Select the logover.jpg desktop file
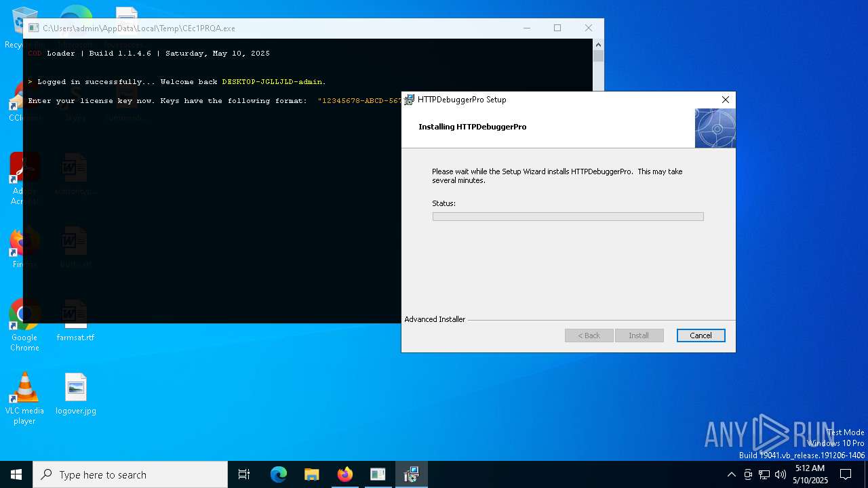Viewport: 868px width, 488px height. point(76,394)
